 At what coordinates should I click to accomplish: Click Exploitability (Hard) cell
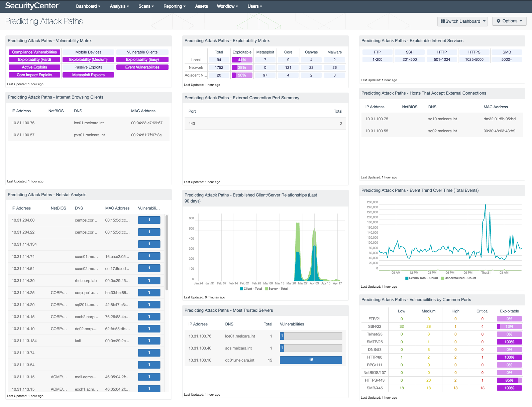click(34, 59)
